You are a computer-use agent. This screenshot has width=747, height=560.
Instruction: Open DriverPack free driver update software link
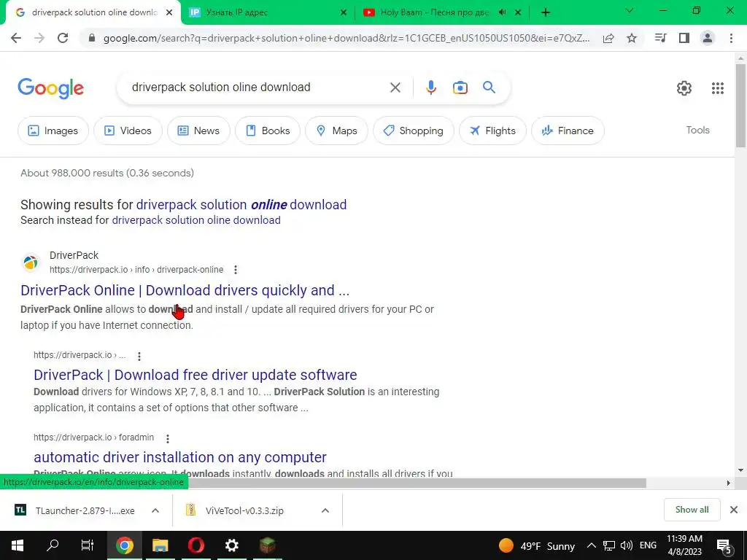tap(196, 375)
